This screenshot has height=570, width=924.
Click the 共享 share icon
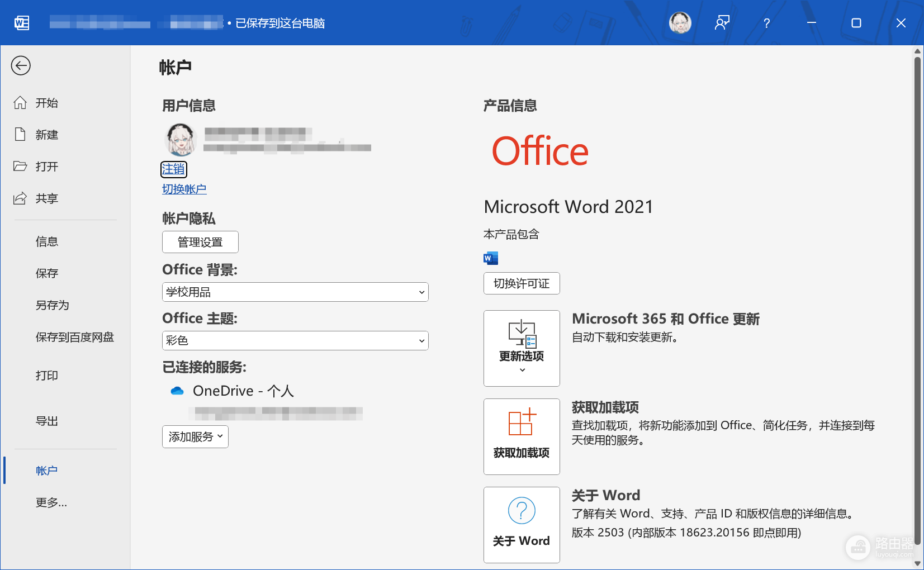pyautogui.click(x=20, y=198)
